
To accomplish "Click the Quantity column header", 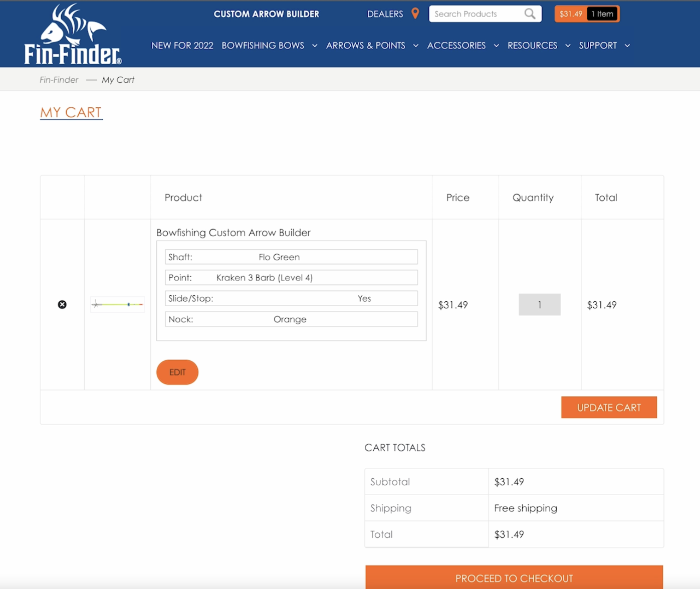I will click(533, 198).
